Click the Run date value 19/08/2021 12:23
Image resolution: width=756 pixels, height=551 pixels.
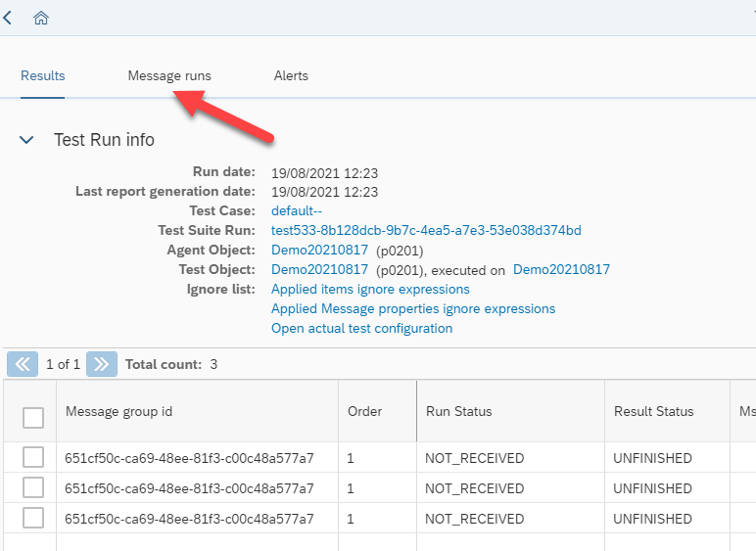coord(324,173)
